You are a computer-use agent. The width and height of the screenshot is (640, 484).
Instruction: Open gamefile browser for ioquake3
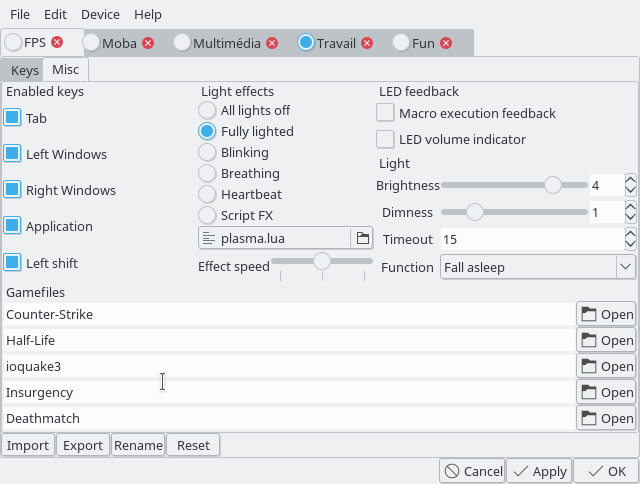[607, 366]
